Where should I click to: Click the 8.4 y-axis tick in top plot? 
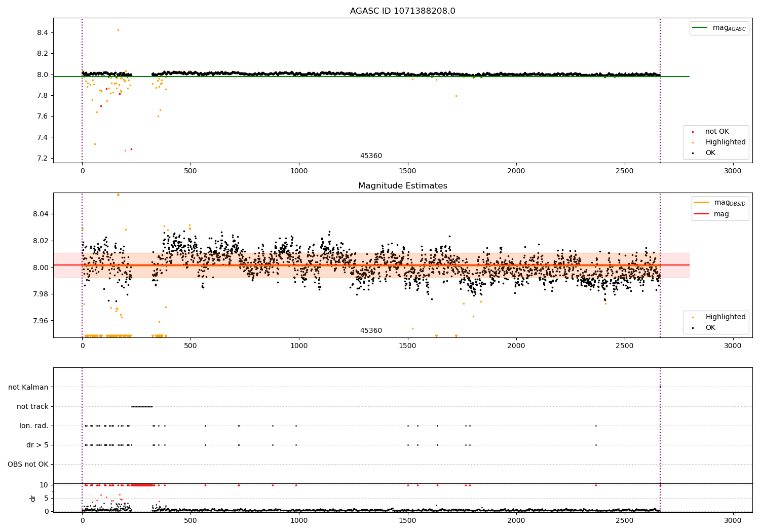[x=43, y=32]
